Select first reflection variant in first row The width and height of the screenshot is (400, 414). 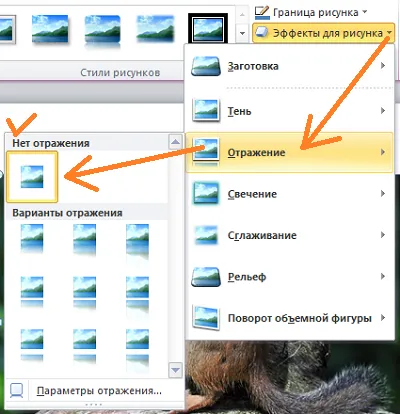(32, 239)
